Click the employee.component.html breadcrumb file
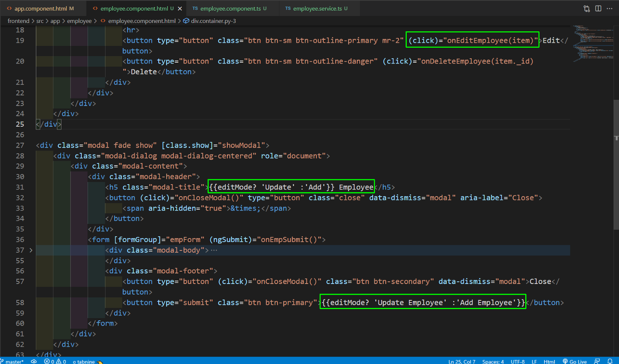 coord(142,21)
